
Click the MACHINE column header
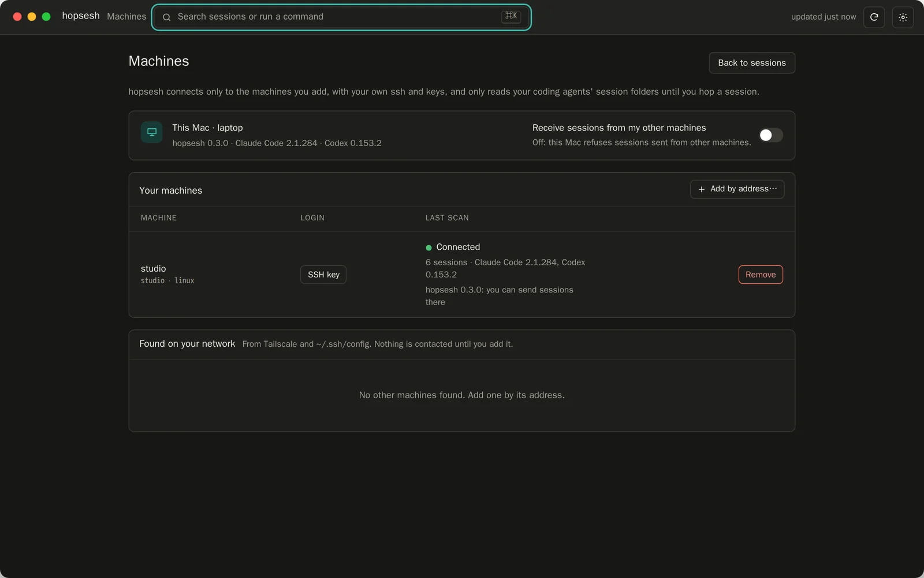tap(159, 218)
